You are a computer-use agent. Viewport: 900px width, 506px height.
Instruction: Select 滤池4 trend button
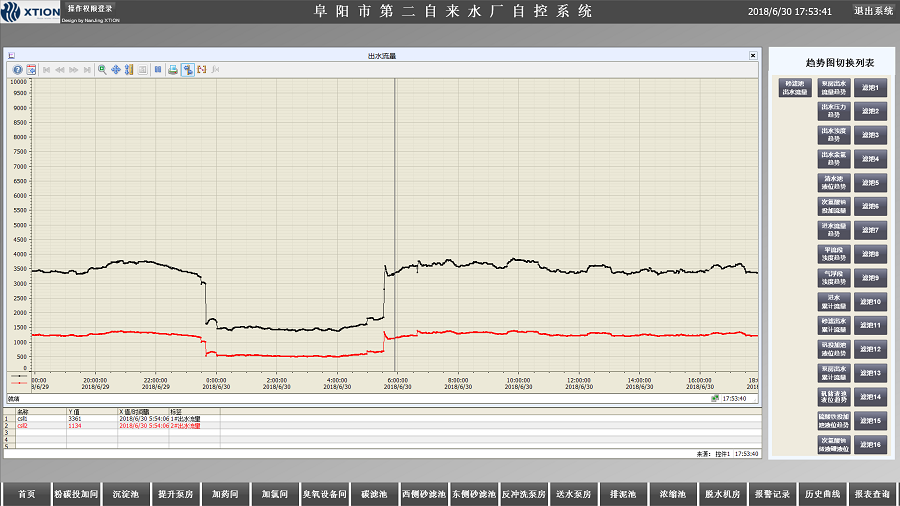[x=870, y=159]
